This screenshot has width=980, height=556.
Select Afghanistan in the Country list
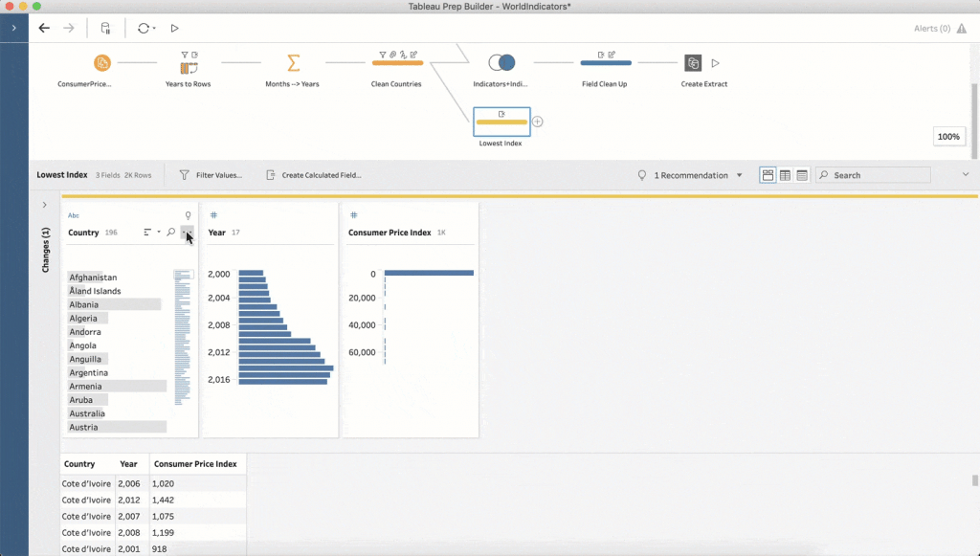tap(93, 278)
